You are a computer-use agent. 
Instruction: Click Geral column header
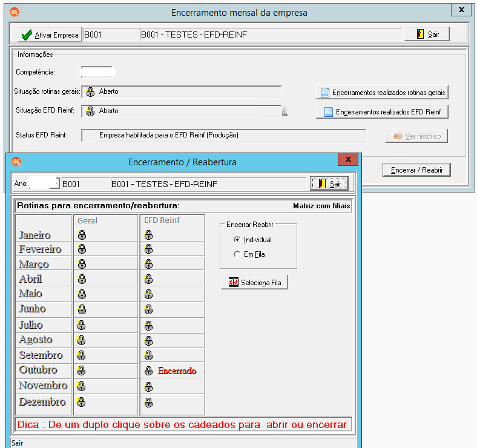87,220
